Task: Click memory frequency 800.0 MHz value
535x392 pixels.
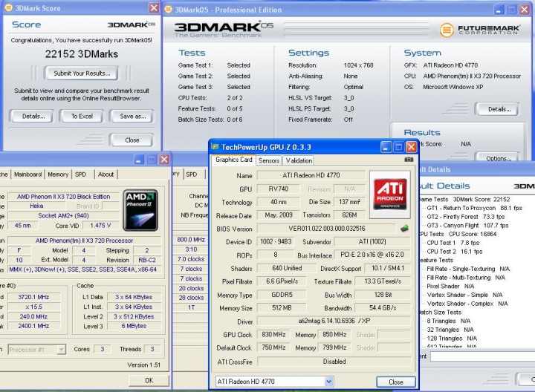Action: 191,240
